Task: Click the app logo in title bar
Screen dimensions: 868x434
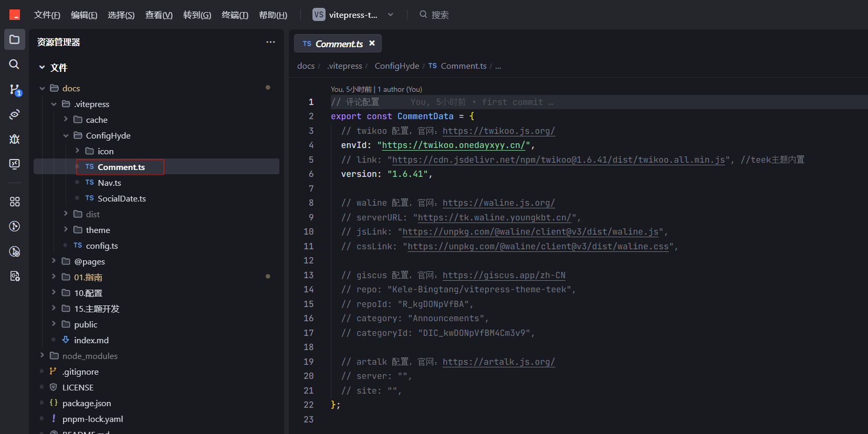Action: click(x=15, y=15)
